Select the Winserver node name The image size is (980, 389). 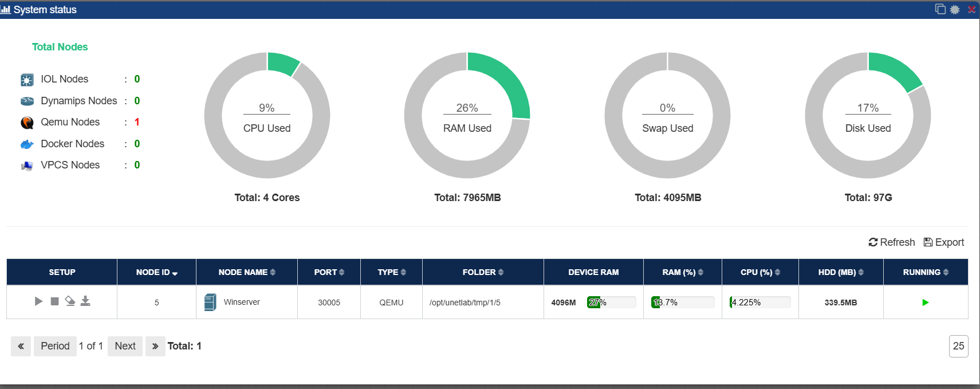pyautogui.click(x=242, y=302)
